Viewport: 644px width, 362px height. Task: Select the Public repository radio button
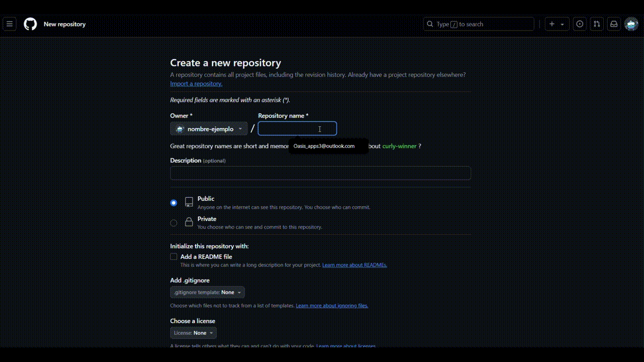174,203
